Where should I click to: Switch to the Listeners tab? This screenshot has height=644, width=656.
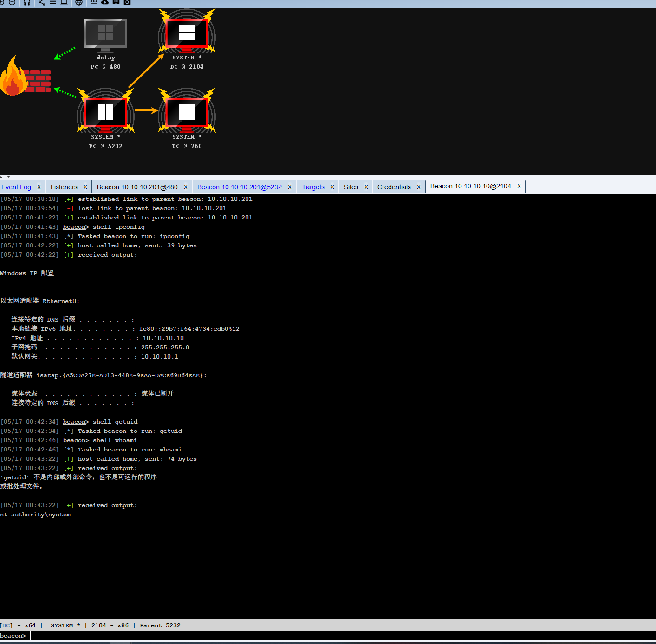click(64, 187)
